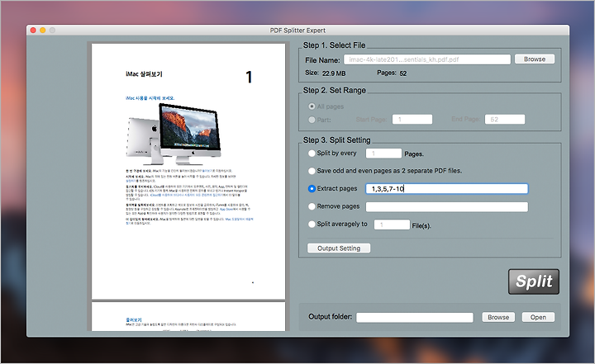Image resolution: width=595 pixels, height=364 pixels.
Task: Click the Output folder path field
Action: click(414, 317)
